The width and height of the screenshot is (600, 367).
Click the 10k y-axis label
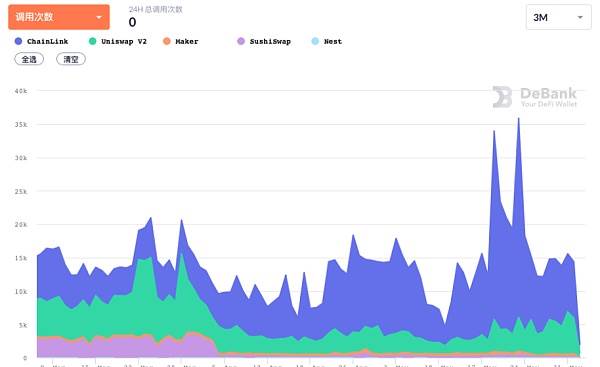(21, 292)
